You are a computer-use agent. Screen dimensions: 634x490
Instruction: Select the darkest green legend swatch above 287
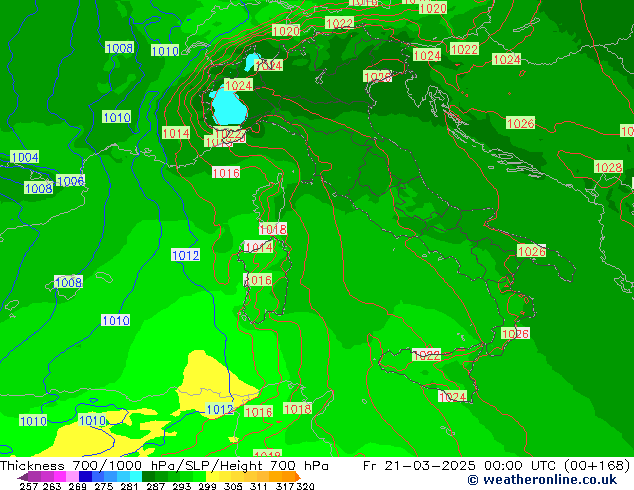tap(148, 476)
